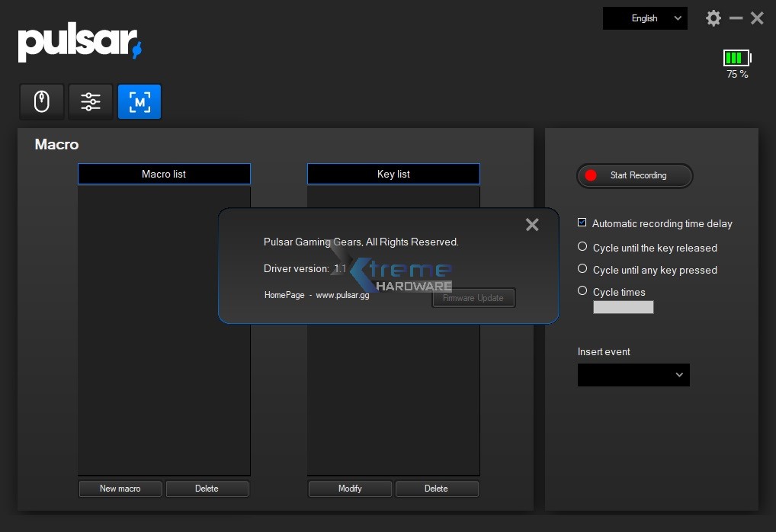
Task: Select the Macro tab icon
Action: pos(139,101)
